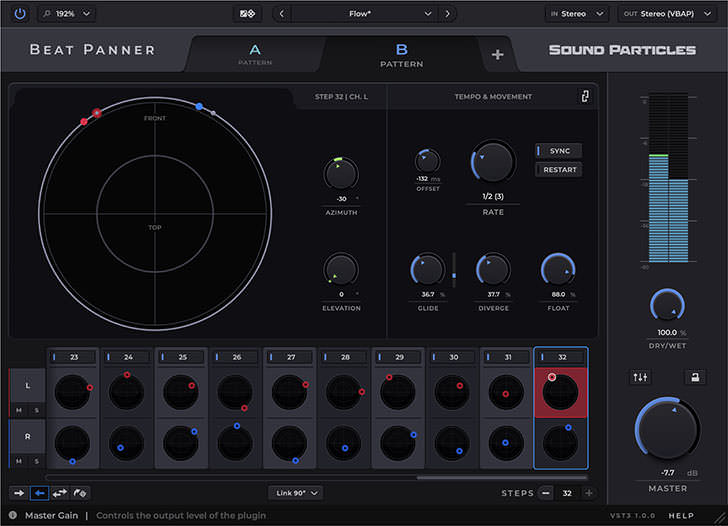Select the Tempo & Movement tab
The image size is (728, 526).
493,97
